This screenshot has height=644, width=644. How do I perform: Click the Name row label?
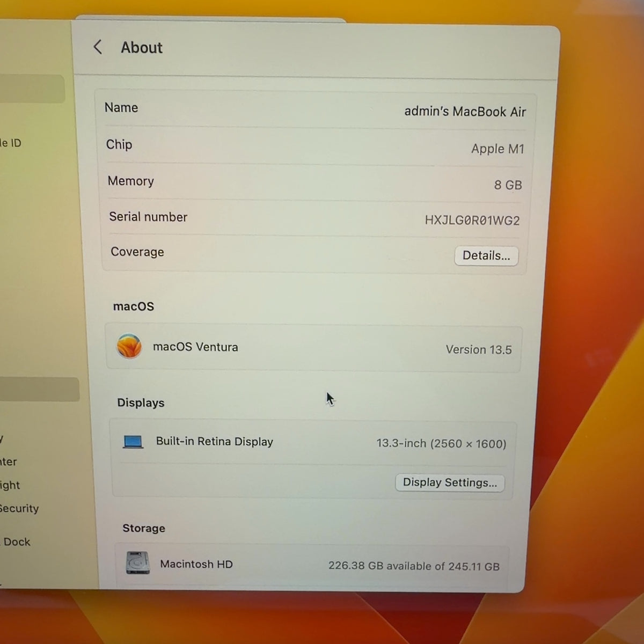(121, 107)
